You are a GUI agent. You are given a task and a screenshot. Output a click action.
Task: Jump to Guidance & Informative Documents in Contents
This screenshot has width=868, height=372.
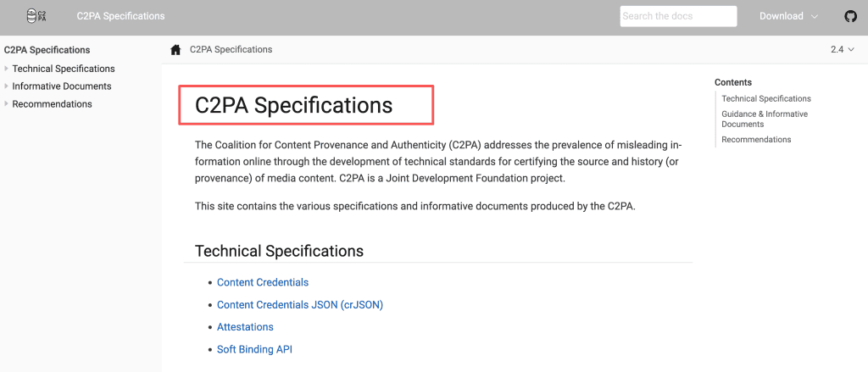(x=765, y=119)
